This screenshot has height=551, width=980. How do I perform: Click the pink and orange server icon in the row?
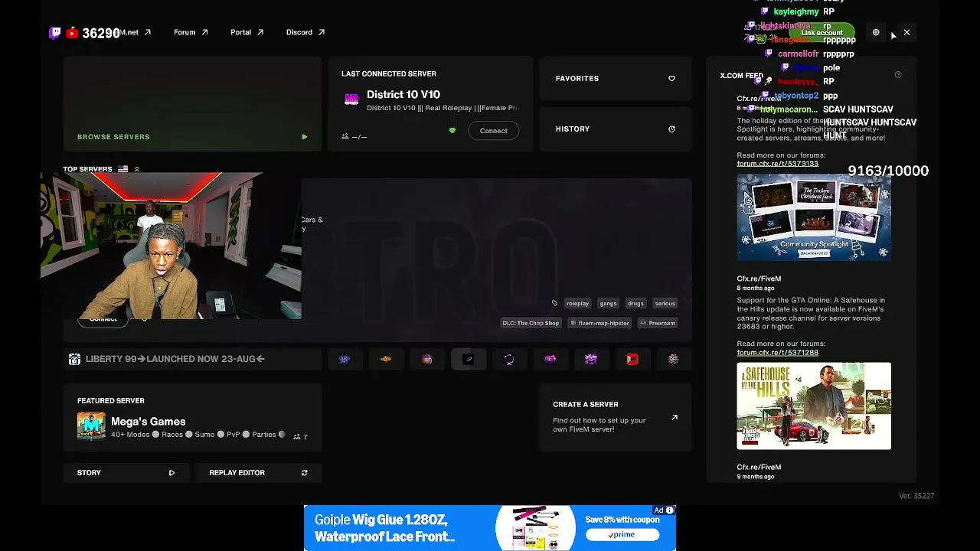pyautogui.click(x=427, y=359)
